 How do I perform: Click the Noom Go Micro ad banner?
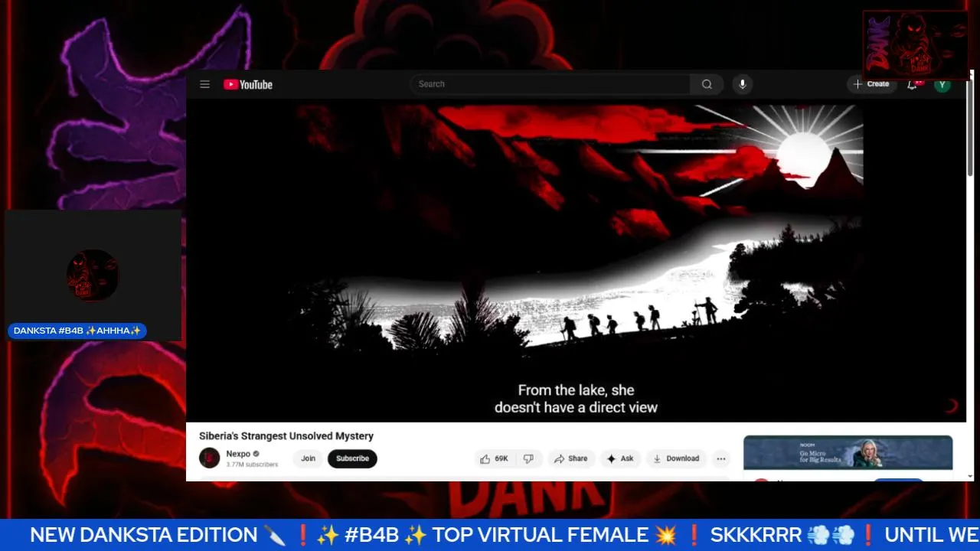(x=848, y=453)
